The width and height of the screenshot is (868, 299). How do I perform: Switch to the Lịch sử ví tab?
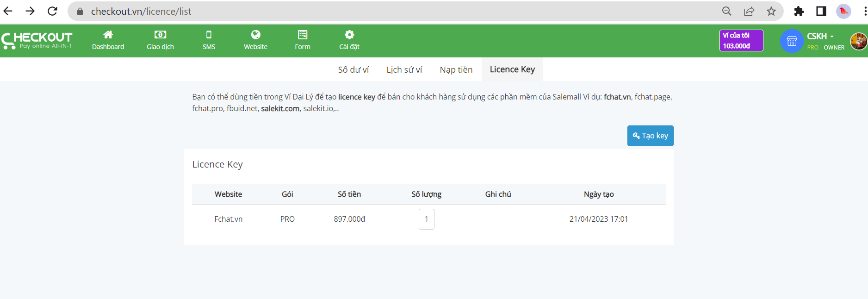[x=404, y=69]
